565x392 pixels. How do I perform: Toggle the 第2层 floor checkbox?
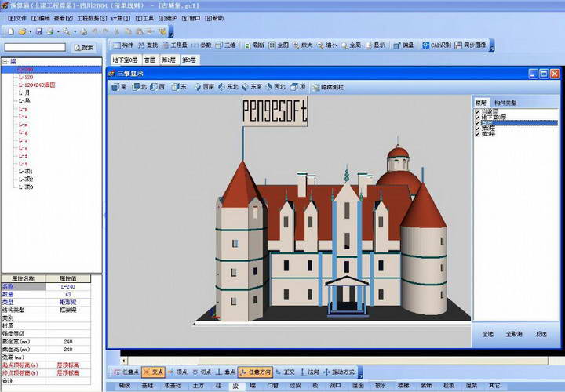coord(477,128)
